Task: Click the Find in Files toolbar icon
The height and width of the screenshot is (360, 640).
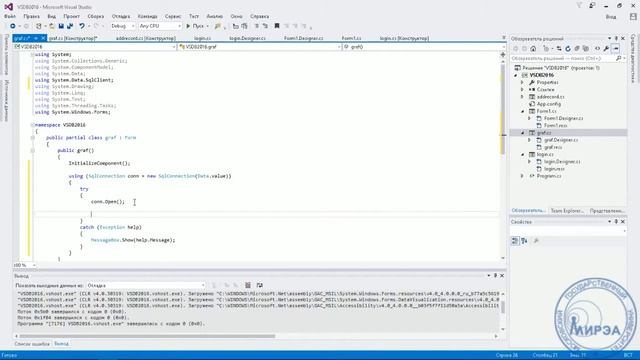Action: click(x=218, y=26)
